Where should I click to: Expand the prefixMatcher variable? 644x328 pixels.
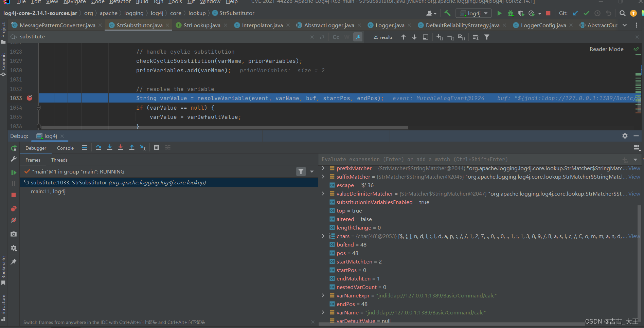tap(323, 168)
